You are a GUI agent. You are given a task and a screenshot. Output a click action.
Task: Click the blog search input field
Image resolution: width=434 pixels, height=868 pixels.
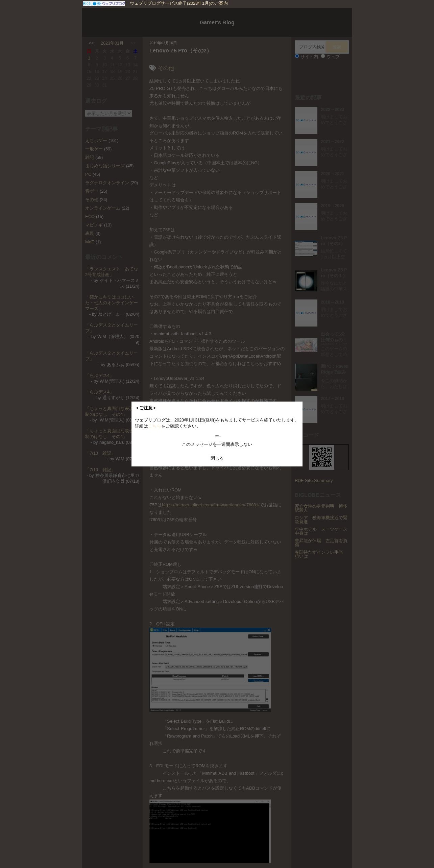tap(311, 47)
